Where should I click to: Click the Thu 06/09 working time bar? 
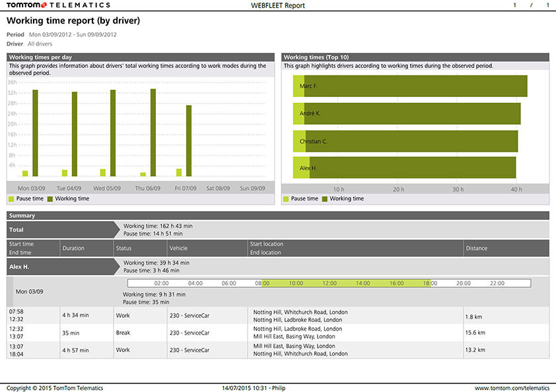153,132
